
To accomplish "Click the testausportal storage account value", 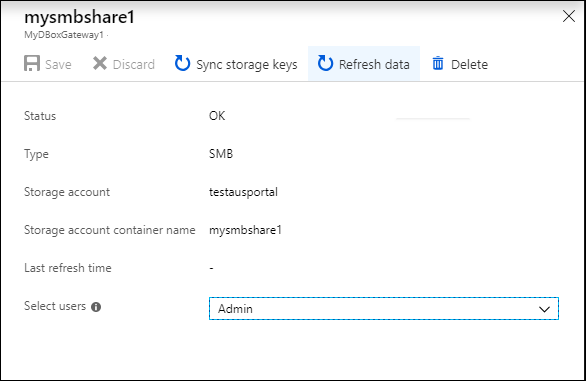I will click(243, 193).
